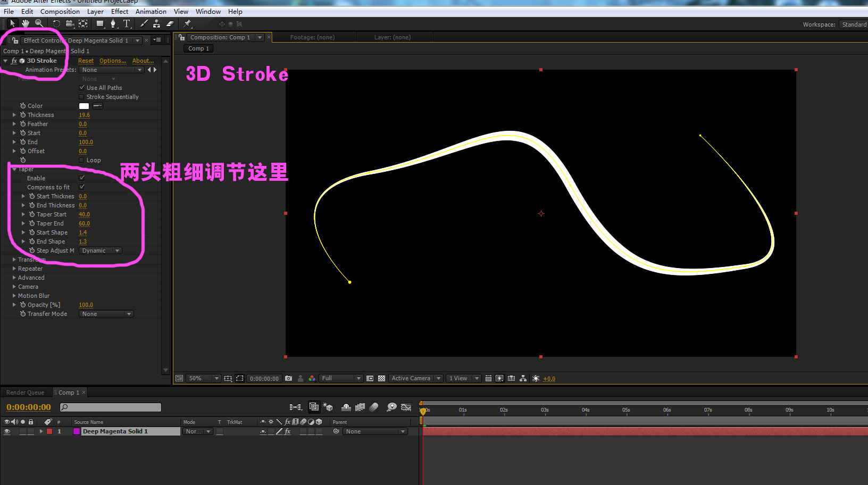Check Stroke Sequentially checkbox
Image resolution: width=868 pixels, height=485 pixels.
tap(82, 97)
